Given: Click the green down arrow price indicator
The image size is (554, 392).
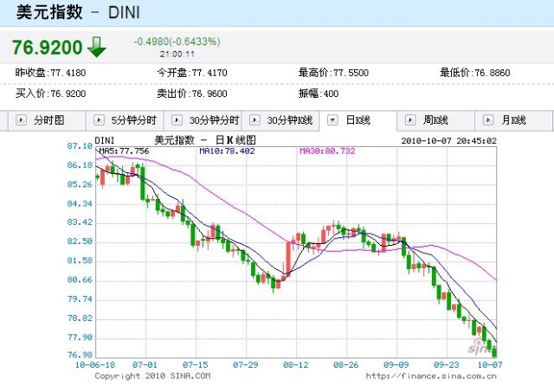Looking at the screenshot, I should point(96,47).
